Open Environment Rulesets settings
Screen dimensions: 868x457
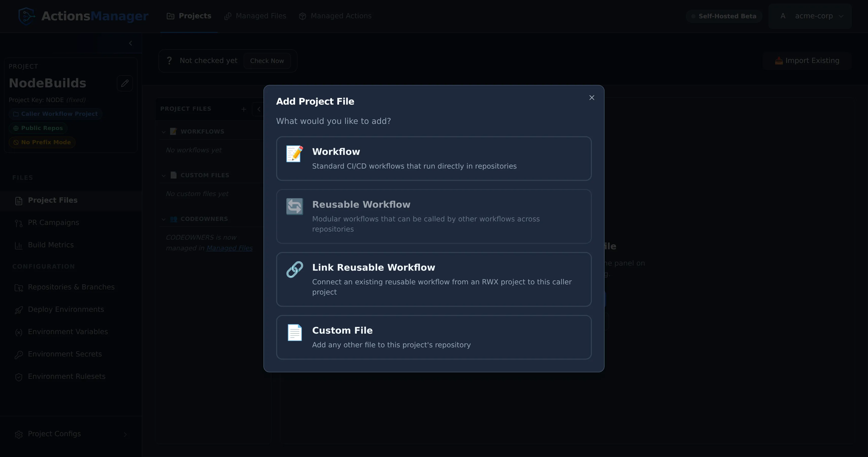(71, 377)
